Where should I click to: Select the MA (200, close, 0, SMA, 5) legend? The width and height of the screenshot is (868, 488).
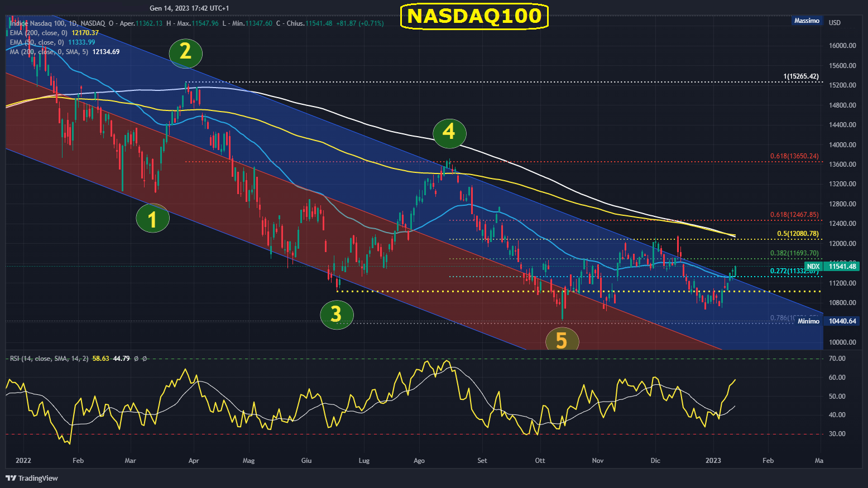click(x=49, y=52)
